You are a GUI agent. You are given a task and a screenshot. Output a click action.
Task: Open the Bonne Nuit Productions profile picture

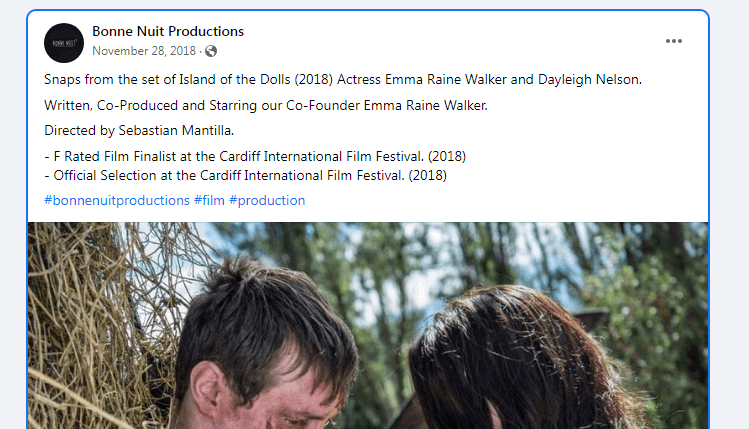tap(64, 43)
